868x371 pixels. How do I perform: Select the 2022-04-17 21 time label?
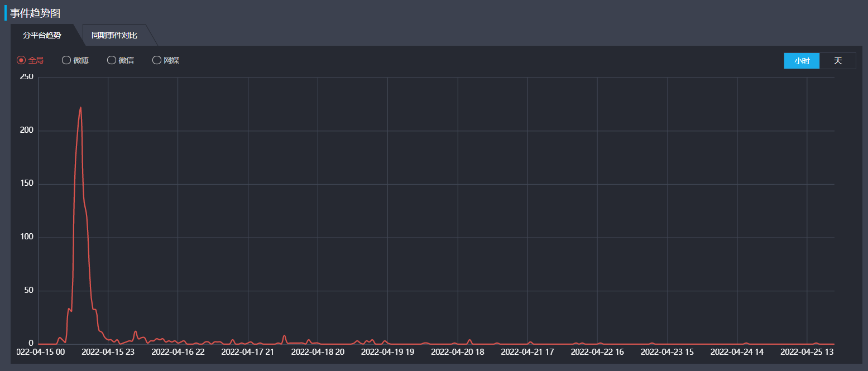pos(248,352)
